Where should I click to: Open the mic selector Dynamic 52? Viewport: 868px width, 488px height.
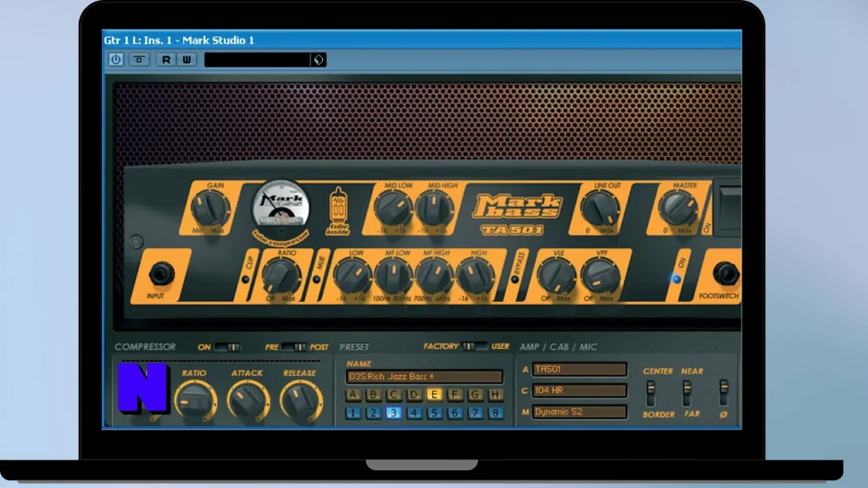pyautogui.click(x=580, y=412)
